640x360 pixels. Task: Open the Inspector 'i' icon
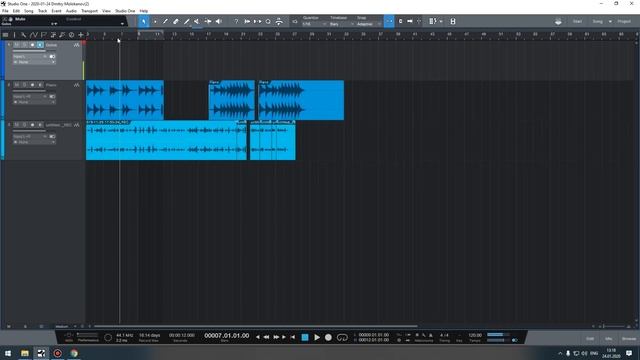click(x=14, y=35)
